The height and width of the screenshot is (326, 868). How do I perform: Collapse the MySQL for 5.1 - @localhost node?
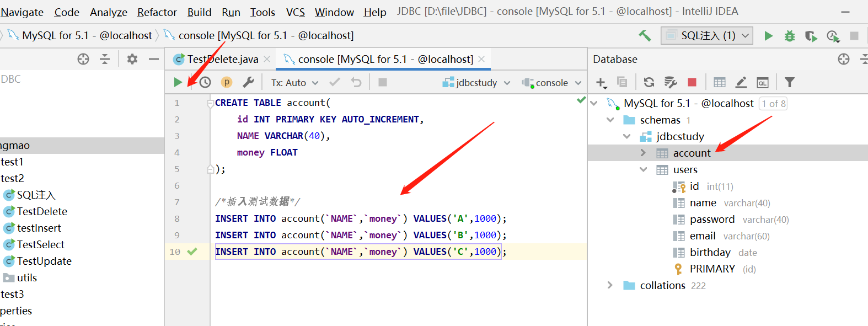click(594, 103)
